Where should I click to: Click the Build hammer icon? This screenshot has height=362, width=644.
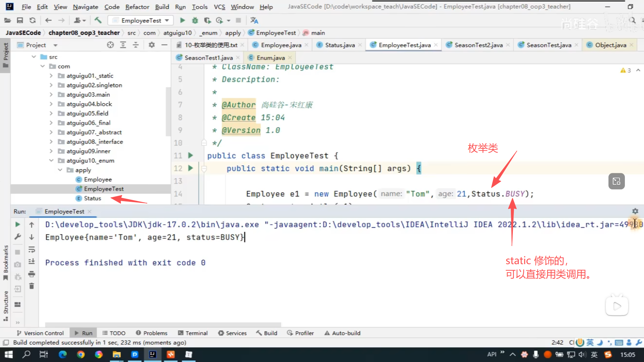[98, 20]
